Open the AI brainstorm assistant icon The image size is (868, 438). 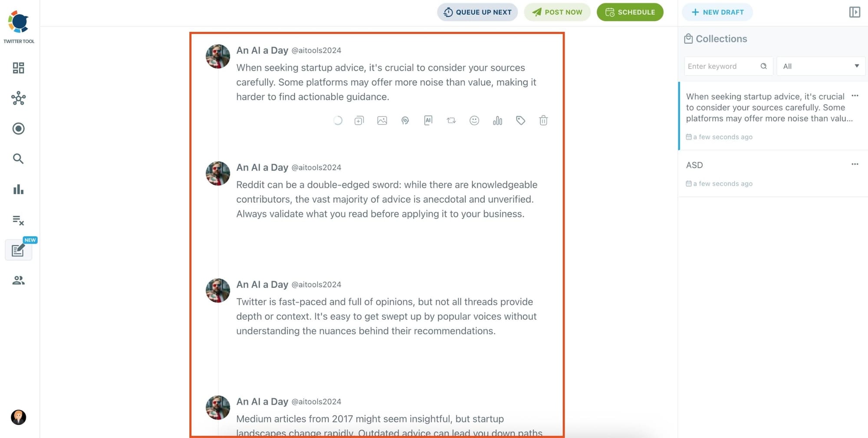click(405, 121)
